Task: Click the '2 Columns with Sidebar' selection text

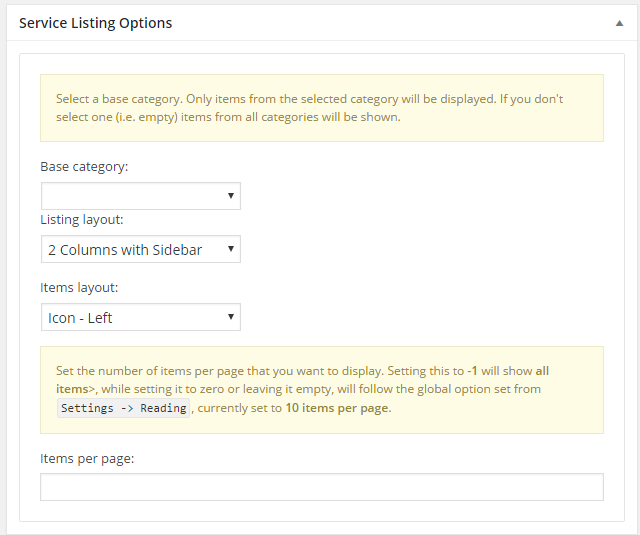Action: (x=125, y=250)
